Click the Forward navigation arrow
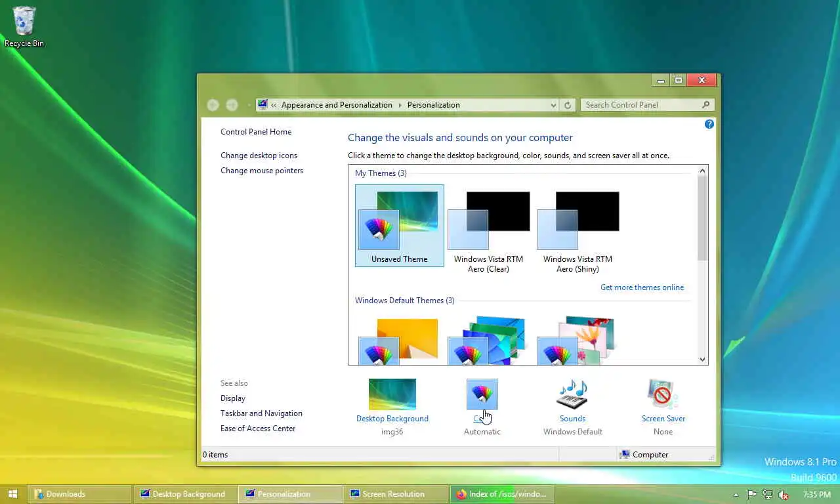Viewport: 840px width, 504px height. click(232, 105)
